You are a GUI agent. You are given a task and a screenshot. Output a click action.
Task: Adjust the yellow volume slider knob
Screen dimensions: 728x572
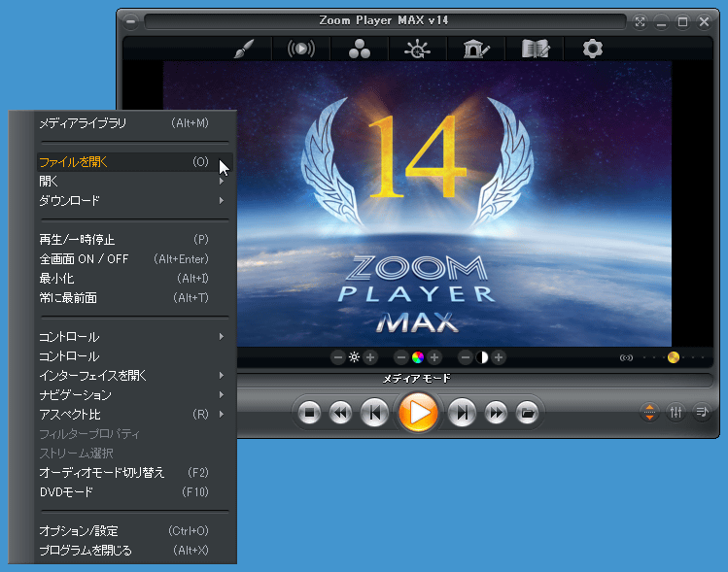pos(674,357)
